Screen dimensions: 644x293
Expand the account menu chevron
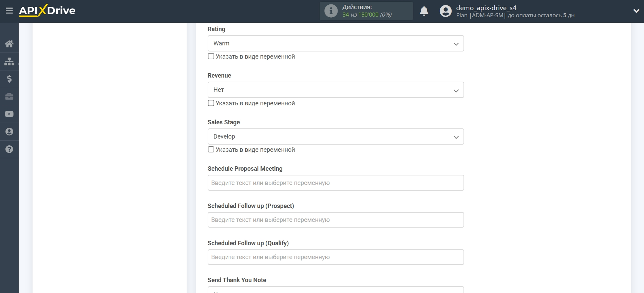[x=636, y=11]
